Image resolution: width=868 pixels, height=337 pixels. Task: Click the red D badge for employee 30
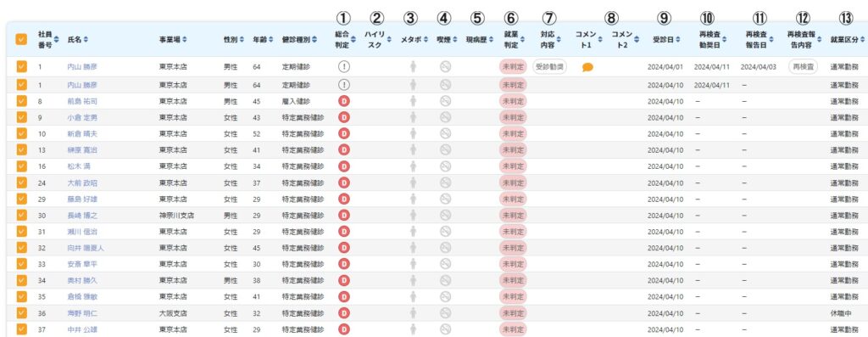click(344, 215)
